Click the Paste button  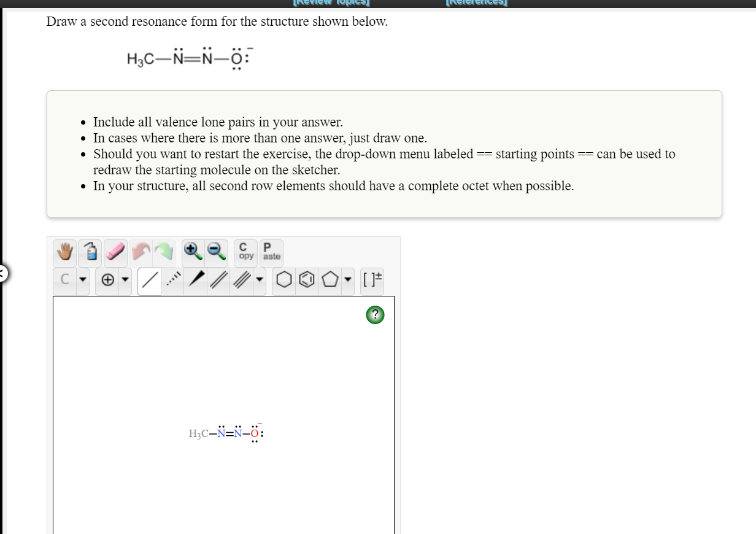(271, 252)
